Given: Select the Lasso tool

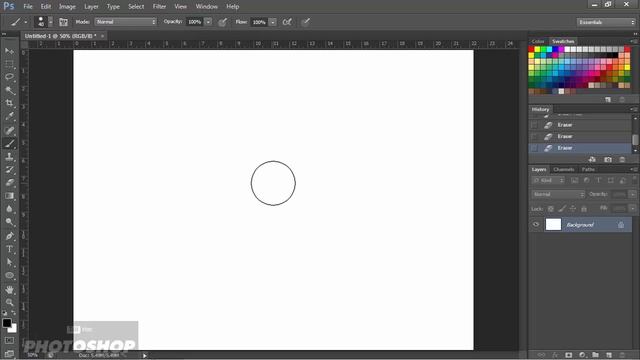Looking at the screenshot, I should 9,77.
